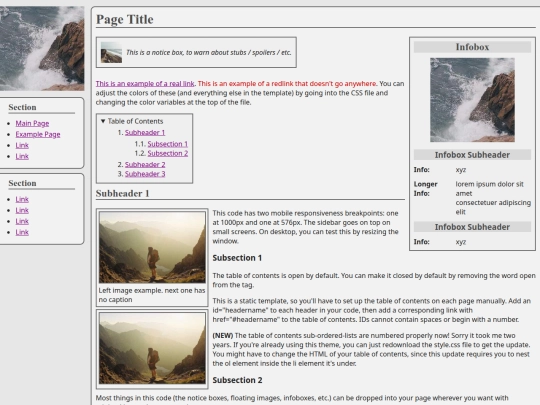Image resolution: width=540 pixels, height=405 pixels.
Task: Click the 'Subsection 1' heading in content
Action: tap(237, 258)
